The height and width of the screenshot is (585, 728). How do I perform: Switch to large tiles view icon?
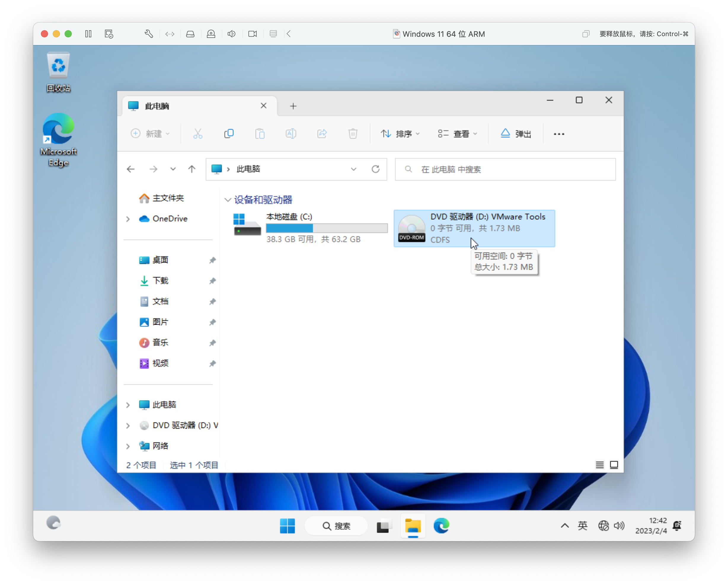614,465
